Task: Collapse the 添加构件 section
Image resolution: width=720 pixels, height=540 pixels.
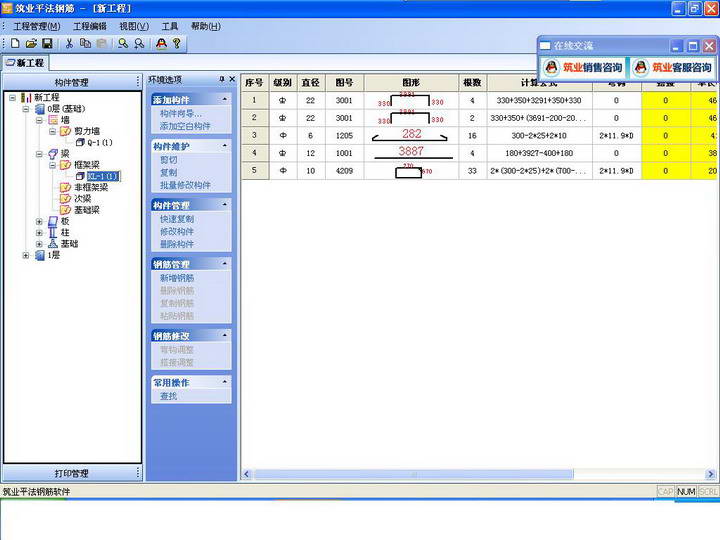Action: 225,99
